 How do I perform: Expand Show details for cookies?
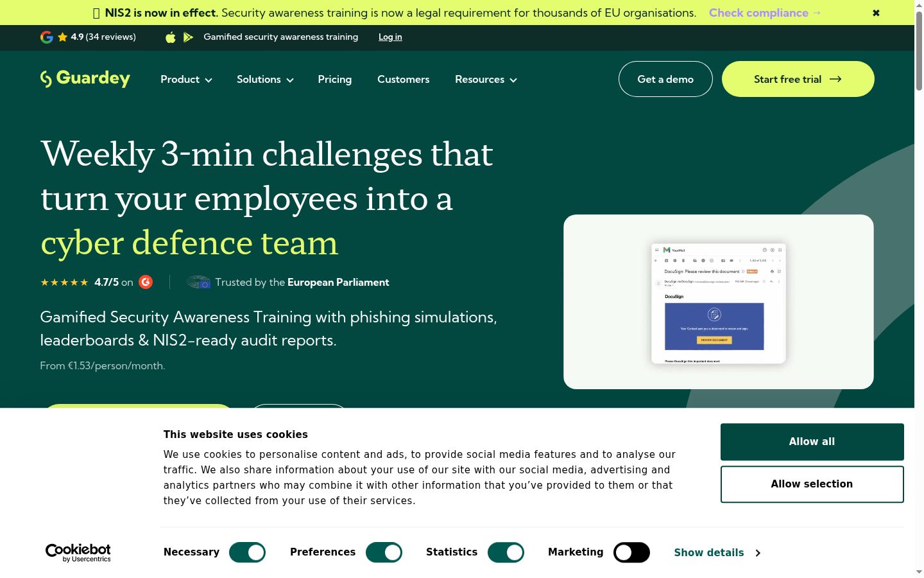717,553
